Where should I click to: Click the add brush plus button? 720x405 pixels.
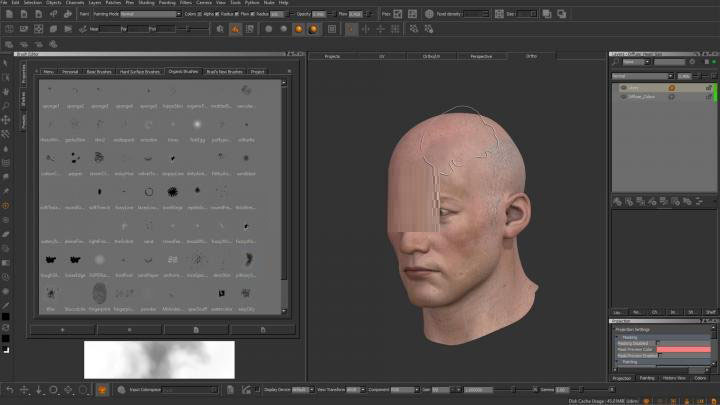62,330
